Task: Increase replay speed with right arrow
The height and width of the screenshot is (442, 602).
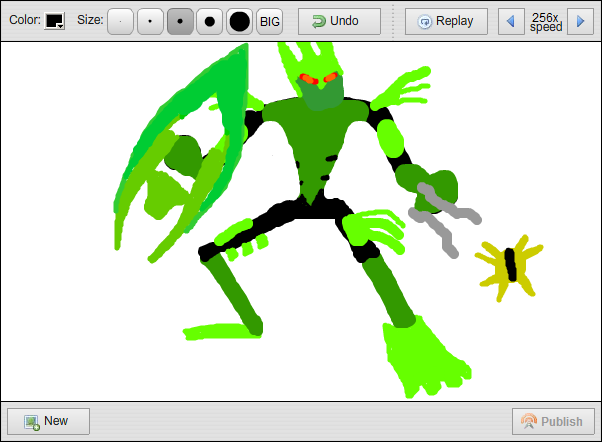Action: tap(580, 22)
